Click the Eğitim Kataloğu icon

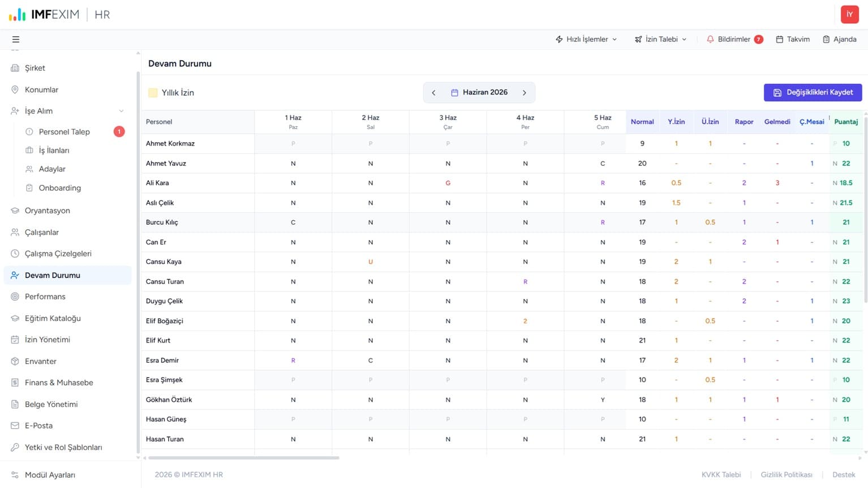tap(15, 318)
